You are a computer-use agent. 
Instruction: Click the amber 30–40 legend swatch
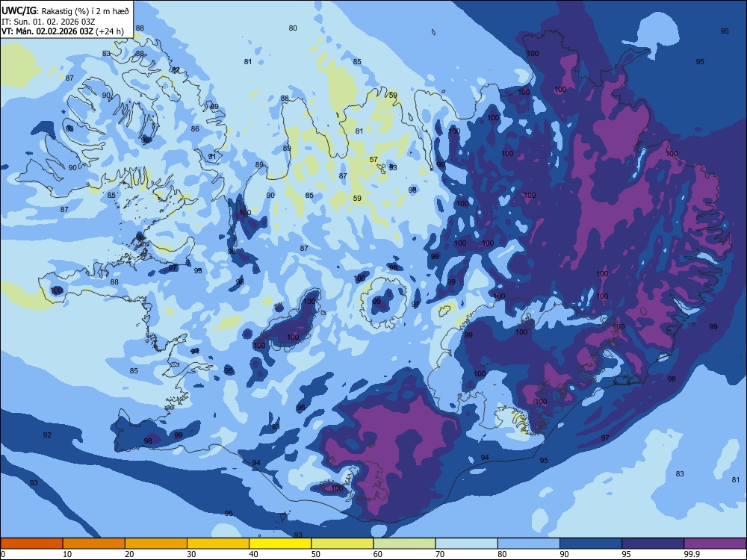(218, 544)
